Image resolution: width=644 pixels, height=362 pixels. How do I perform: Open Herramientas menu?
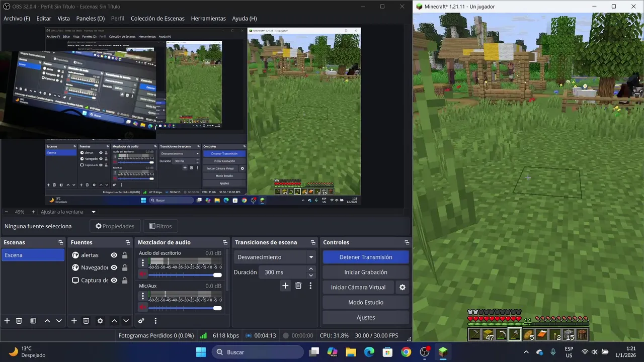point(208,18)
